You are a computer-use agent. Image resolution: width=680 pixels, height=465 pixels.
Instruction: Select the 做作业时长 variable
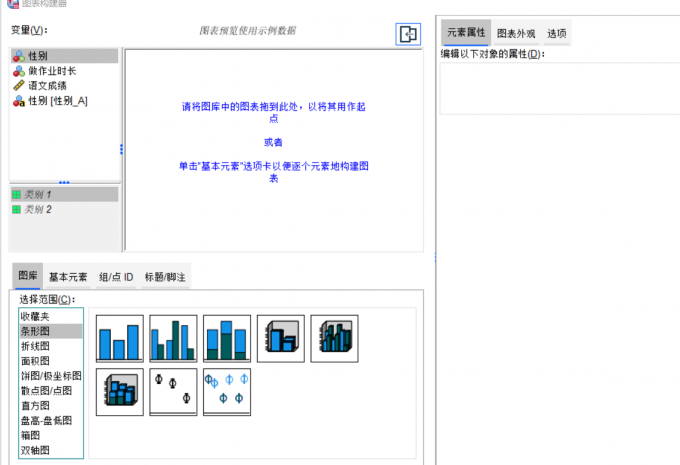point(64,71)
